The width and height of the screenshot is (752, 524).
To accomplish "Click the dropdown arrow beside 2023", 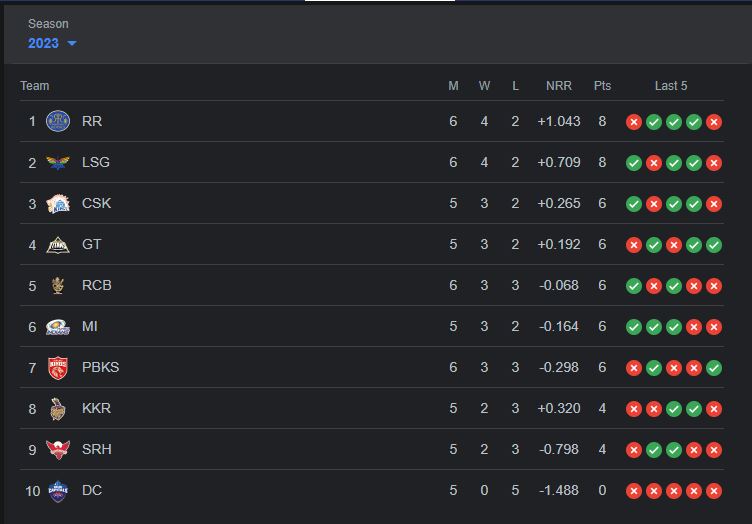I will click(72, 44).
